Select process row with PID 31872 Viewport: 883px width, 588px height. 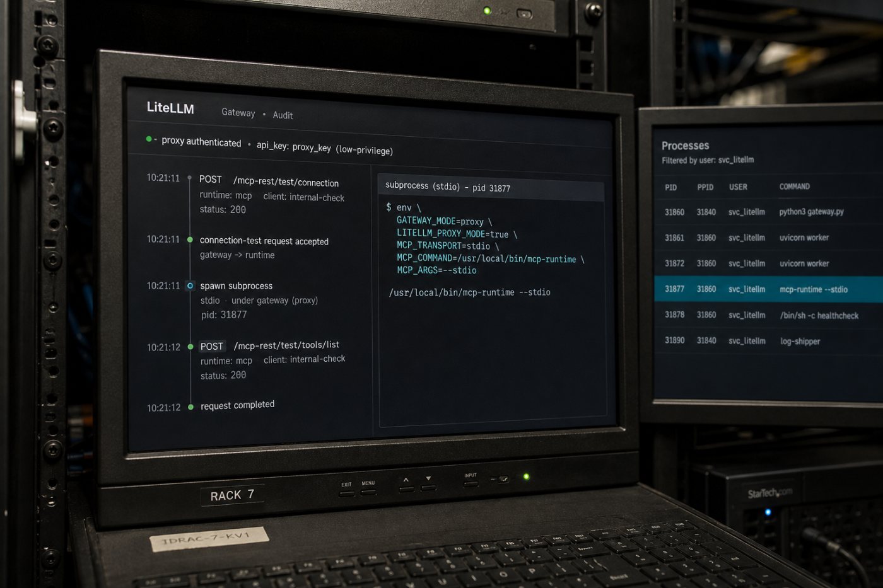(768, 263)
